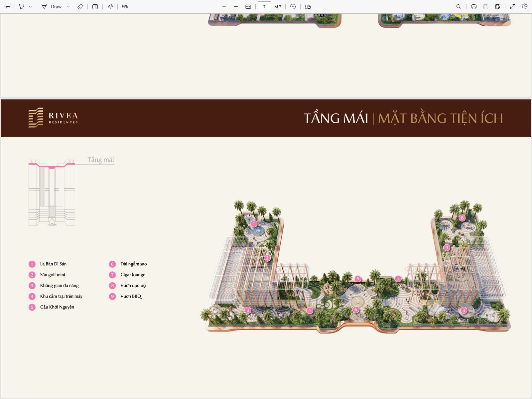Click the Save icon
Viewport: 532px width, 399px height.
tap(486, 7)
